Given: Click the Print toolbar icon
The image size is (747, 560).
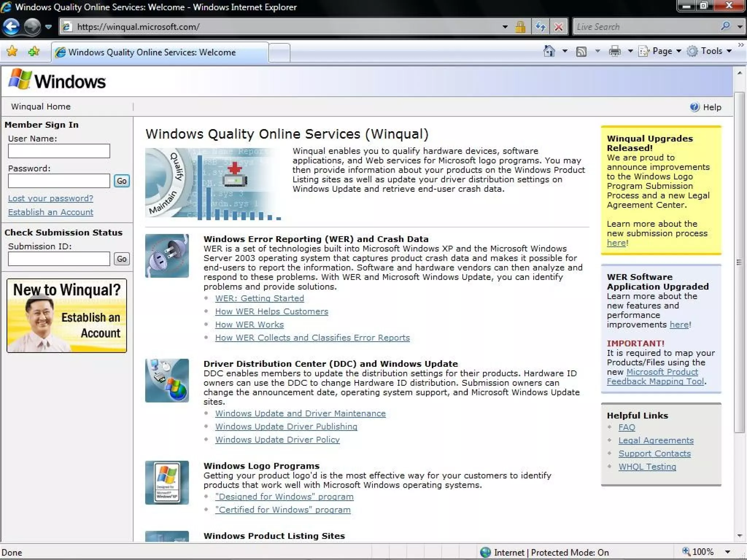Looking at the screenshot, I should 615,51.
